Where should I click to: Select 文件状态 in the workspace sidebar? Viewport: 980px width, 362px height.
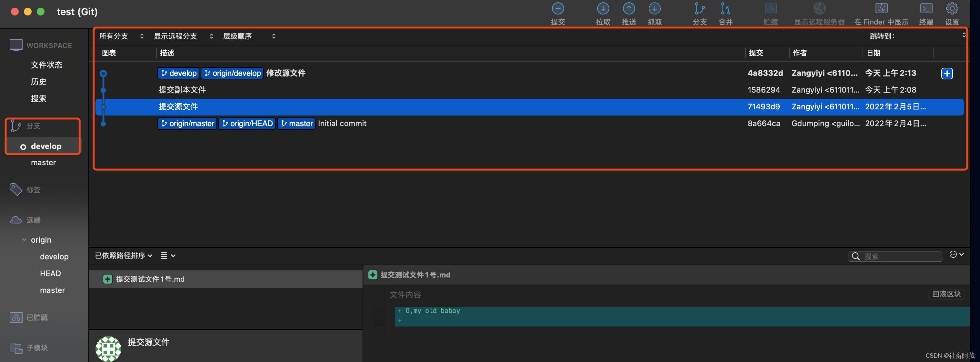[46, 65]
